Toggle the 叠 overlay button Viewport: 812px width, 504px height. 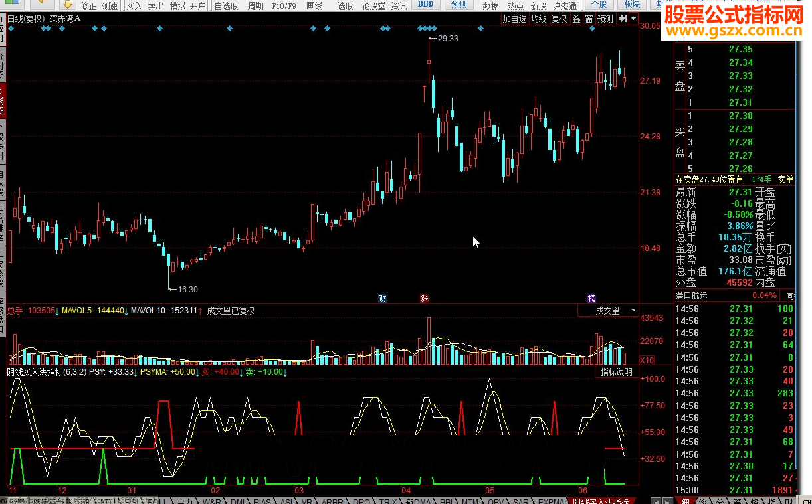pyautogui.click(x=576, y=19)
